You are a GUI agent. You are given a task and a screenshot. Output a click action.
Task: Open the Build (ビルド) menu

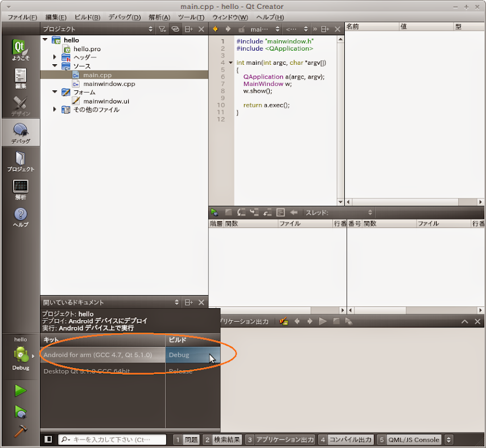(x=88, y=17)
